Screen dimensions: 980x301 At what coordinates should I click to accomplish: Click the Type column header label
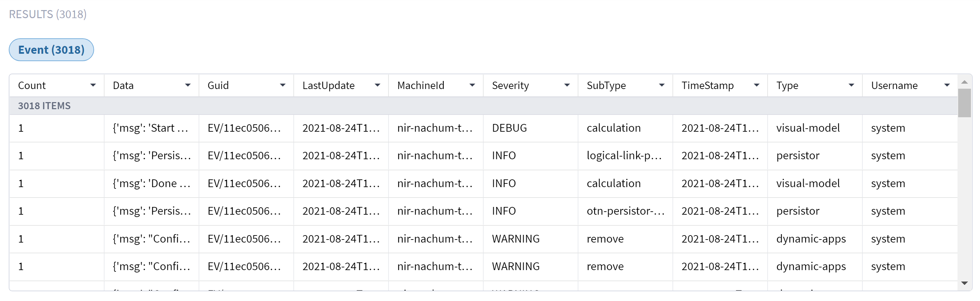(787, 86)
